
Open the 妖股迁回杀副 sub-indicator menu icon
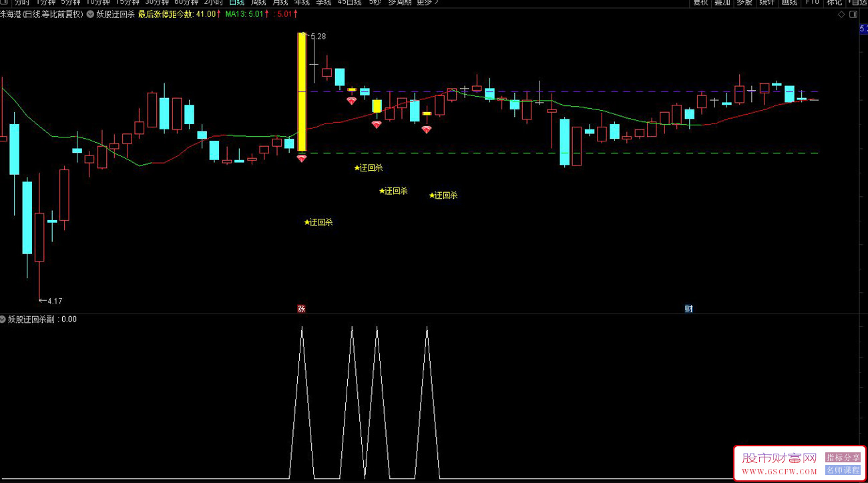(3, 320)
